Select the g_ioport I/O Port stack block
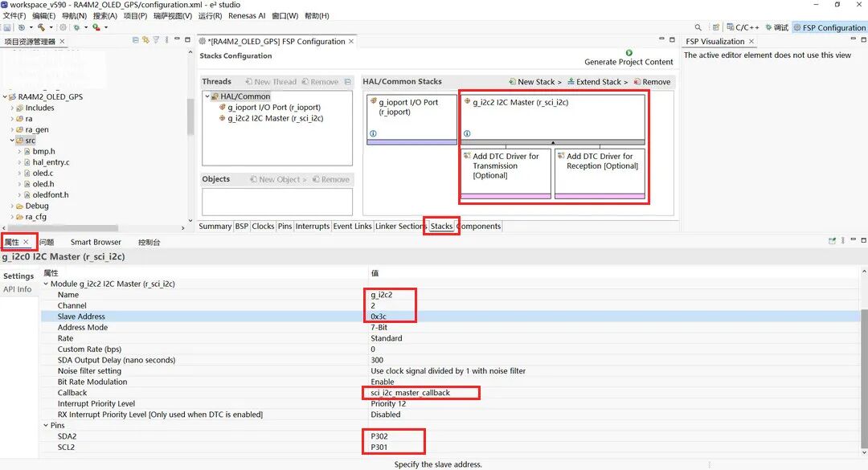The height and width of the screenshot is (470, 868). pyautogui.click(x=411, y=119)
